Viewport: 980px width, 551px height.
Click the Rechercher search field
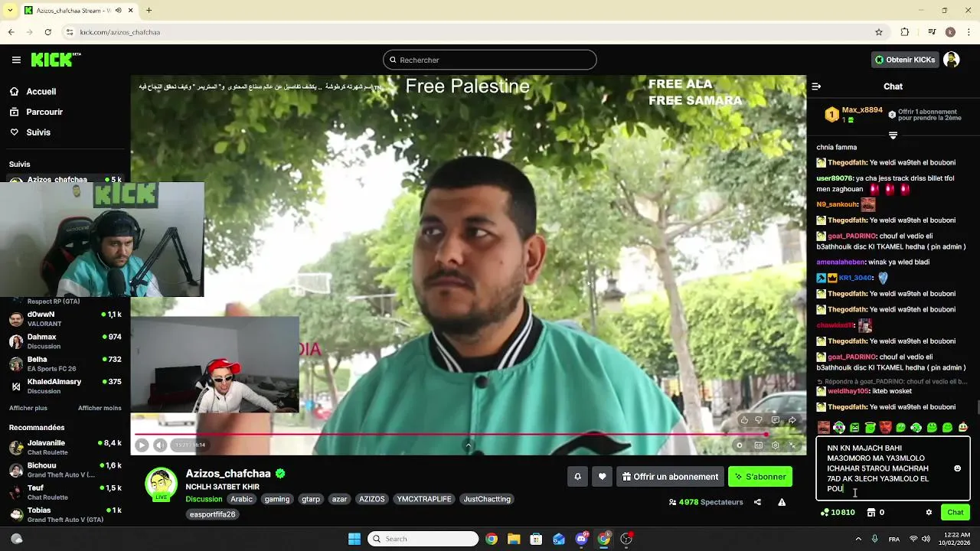(x=490, y=60)
